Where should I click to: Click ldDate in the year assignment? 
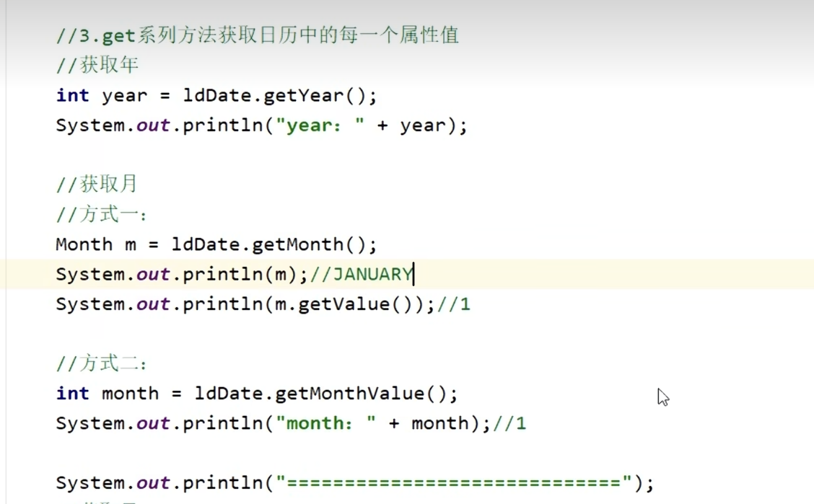pyautogui.click(x=216, y=95)
